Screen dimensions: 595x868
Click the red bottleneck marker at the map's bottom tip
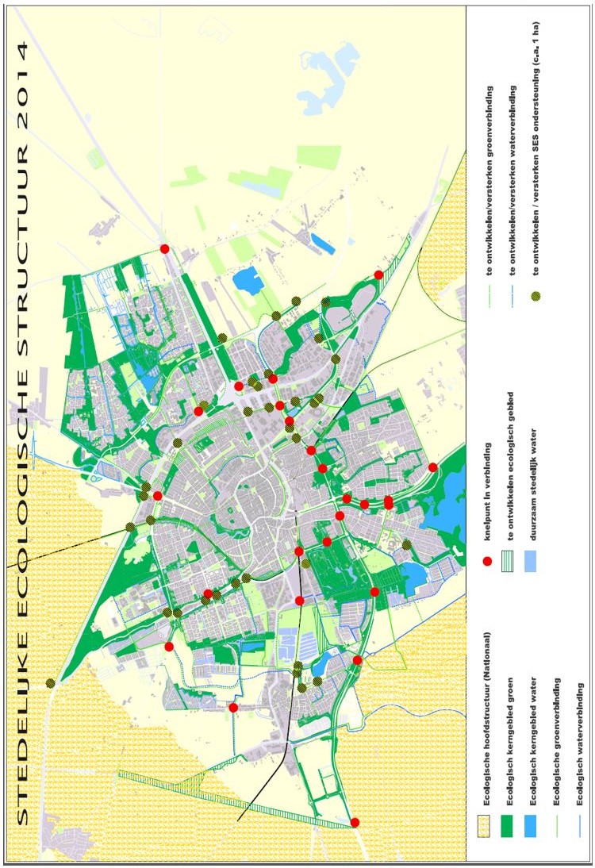click(x=355, y=823)
